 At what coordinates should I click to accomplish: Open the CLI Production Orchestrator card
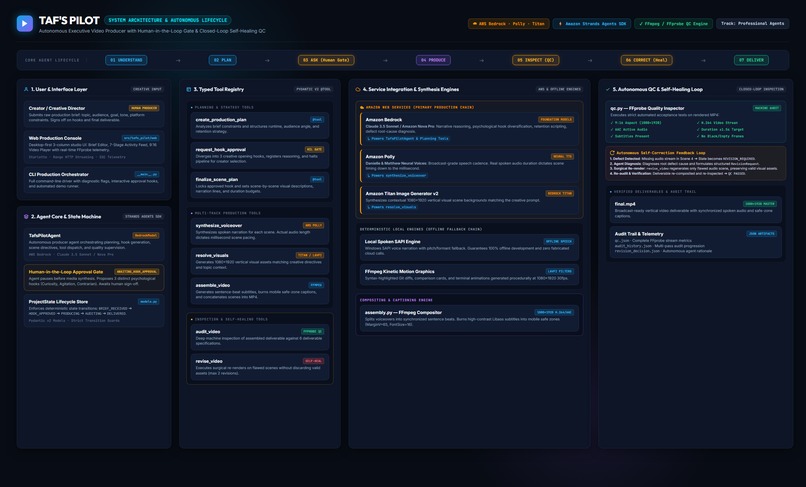pyautogui.click(x=94, y=180)
